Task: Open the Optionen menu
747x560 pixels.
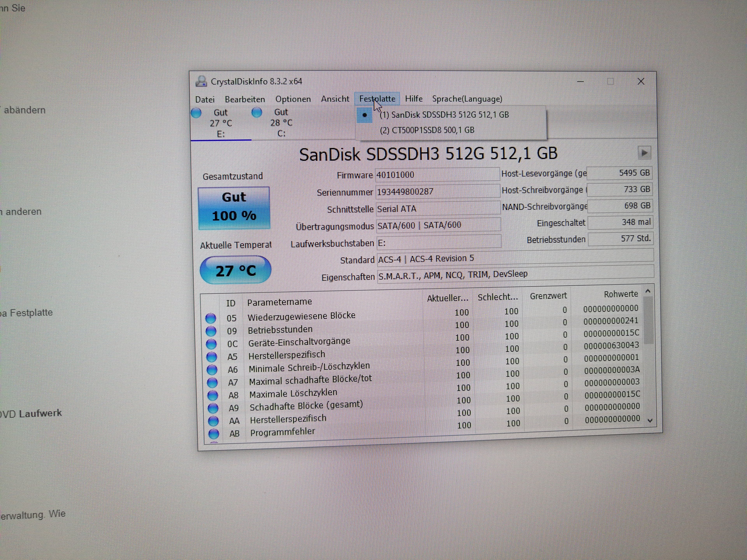Action: tap(293, 99)
